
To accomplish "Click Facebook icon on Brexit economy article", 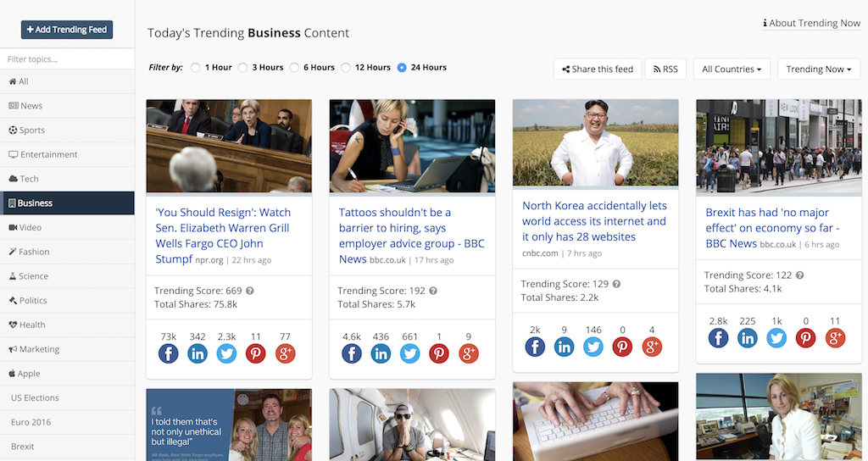I will [718, 337].
